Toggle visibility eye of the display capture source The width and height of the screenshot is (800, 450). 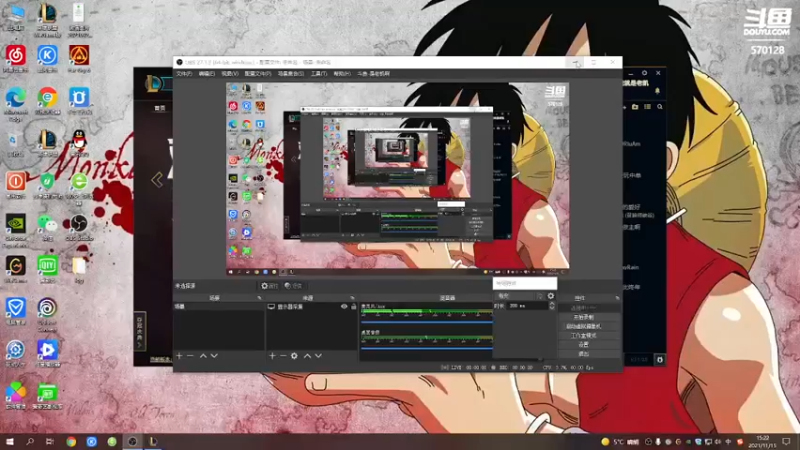[x=344, y=307]
